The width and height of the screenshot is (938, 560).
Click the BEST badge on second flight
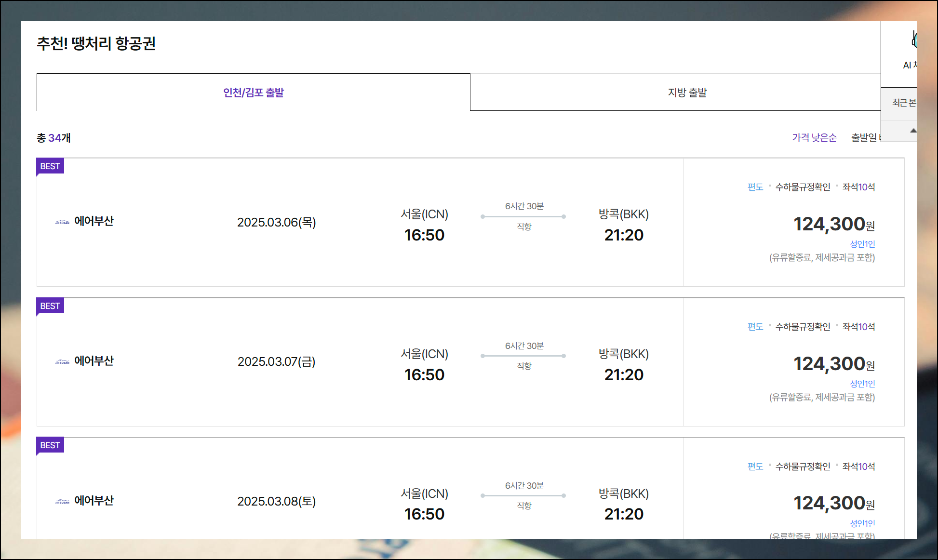[50, 306]
